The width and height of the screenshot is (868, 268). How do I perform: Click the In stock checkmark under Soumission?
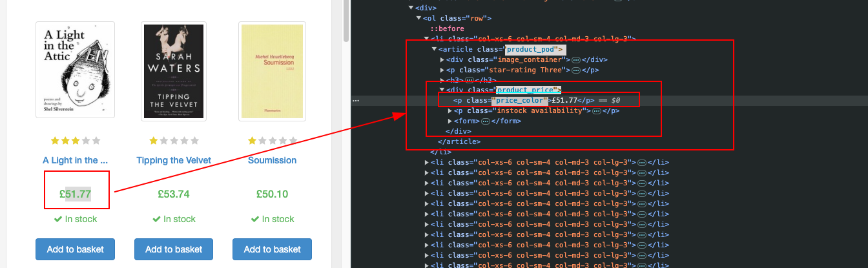pyautogui.click(x=255, y=220)
